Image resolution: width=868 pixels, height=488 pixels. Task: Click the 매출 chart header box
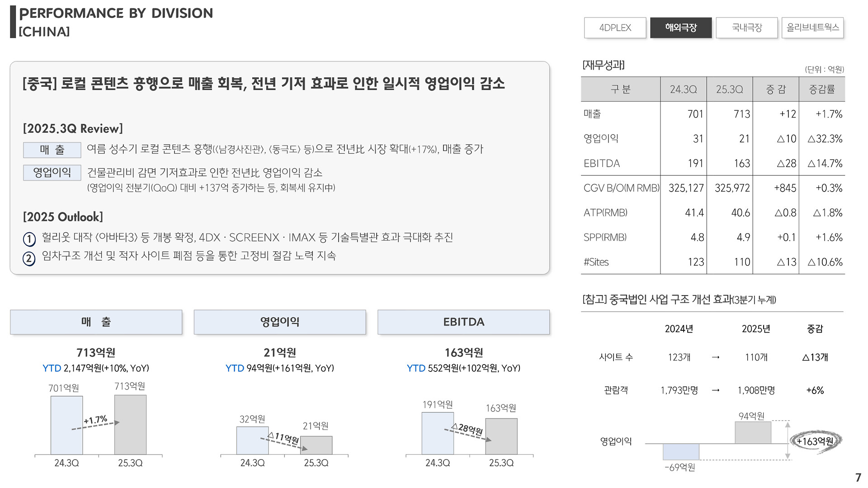(96, 322)
